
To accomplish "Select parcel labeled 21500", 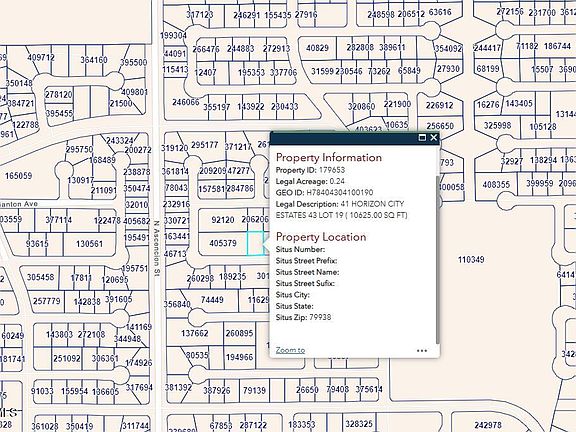I will (x=121, y=103).
